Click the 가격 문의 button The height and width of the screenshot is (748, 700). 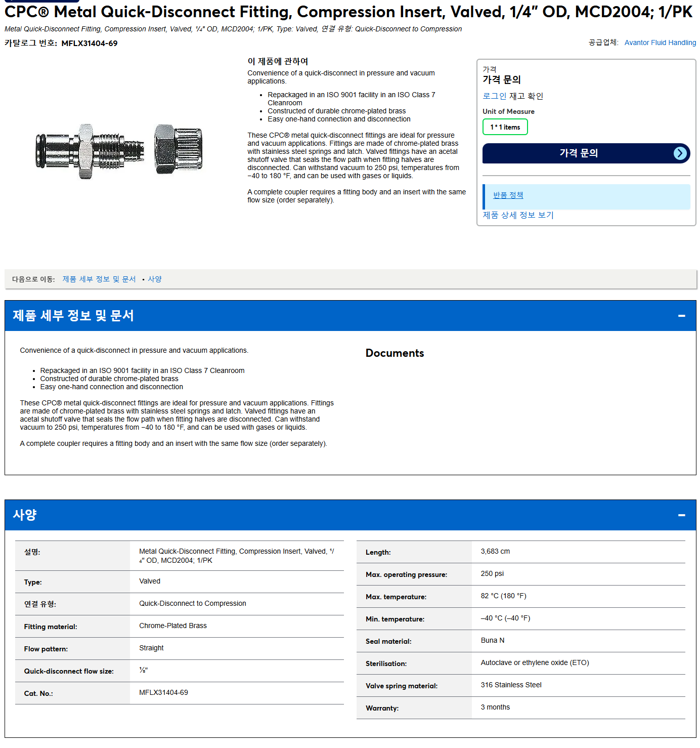(x=586, y=153)
